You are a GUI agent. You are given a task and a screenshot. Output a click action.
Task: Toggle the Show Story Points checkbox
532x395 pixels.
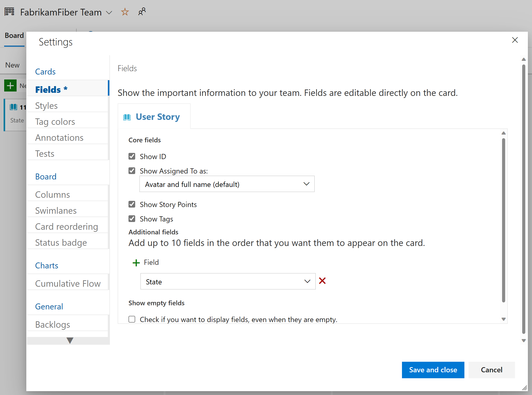pos(132,204)
